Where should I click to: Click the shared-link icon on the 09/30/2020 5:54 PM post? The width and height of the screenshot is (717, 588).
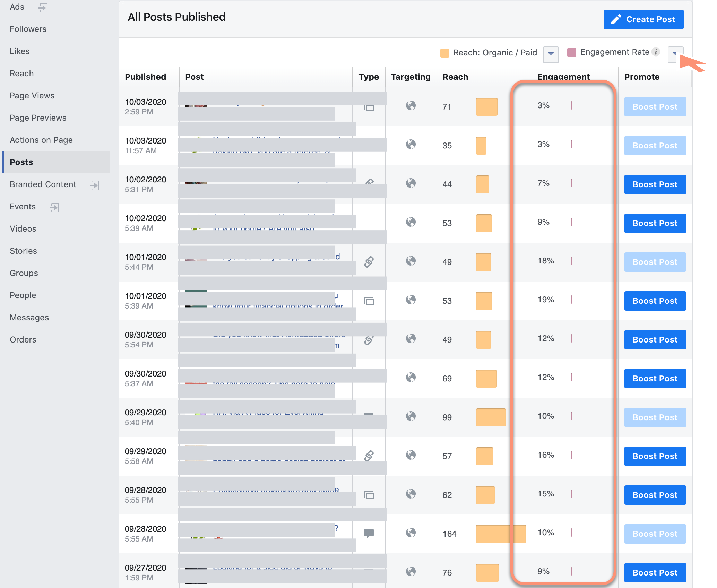pyautogui.click(x=369, y=340)
